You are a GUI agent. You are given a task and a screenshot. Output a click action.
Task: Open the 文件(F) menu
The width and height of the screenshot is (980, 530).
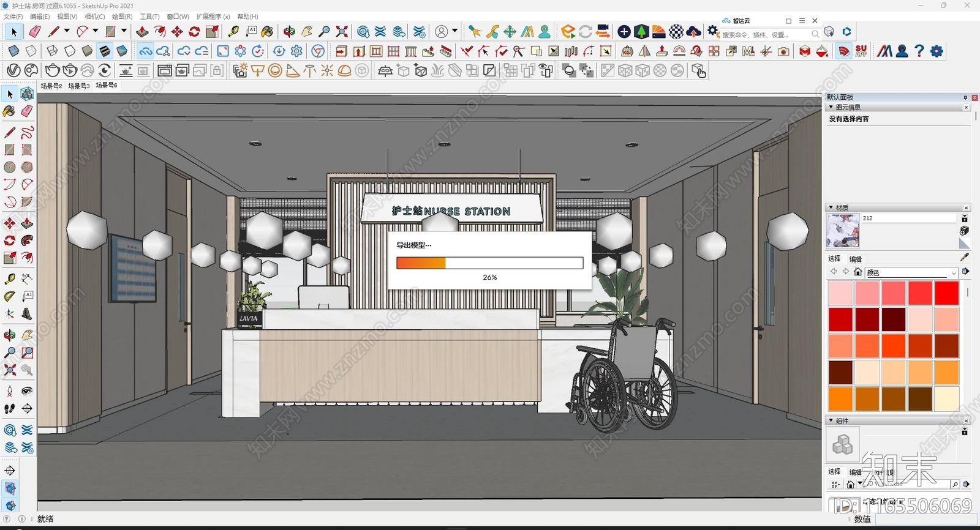click(13, 17)
